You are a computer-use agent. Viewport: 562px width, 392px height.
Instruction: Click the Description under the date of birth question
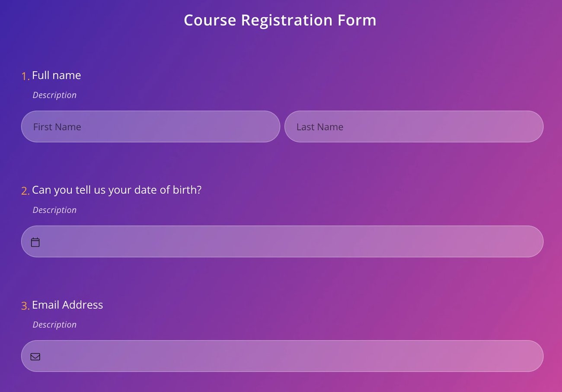pyautogui.click(x=54, y=210)
